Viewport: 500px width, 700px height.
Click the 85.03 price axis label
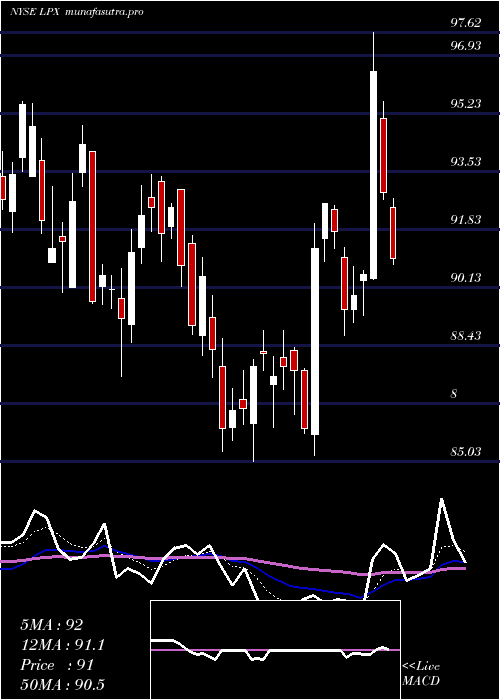466,452
